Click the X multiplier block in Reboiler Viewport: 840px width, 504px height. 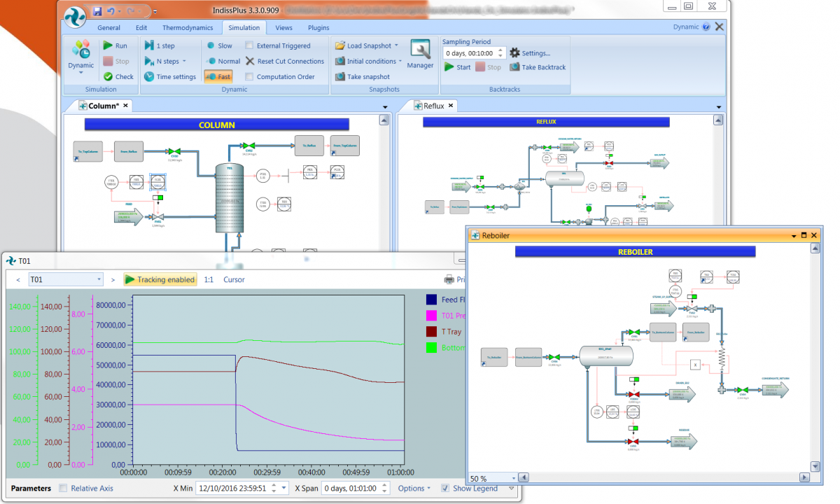695,364
